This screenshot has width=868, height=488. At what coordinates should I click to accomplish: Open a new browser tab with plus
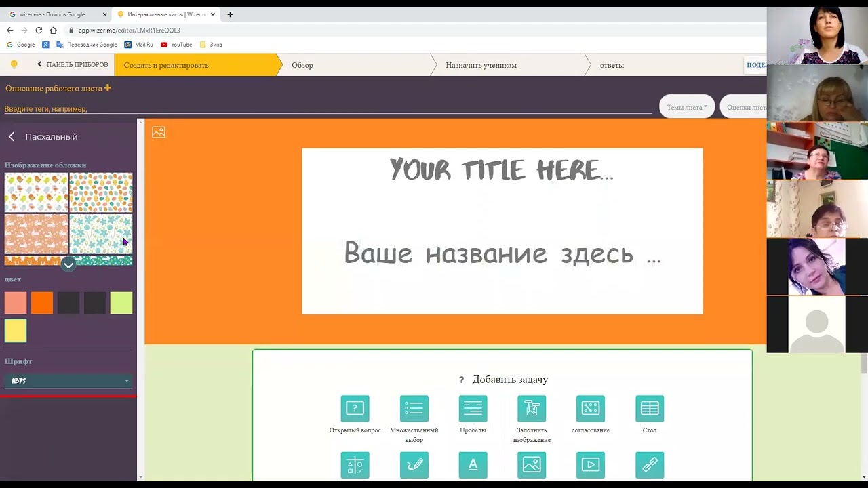tap(230, 14)
